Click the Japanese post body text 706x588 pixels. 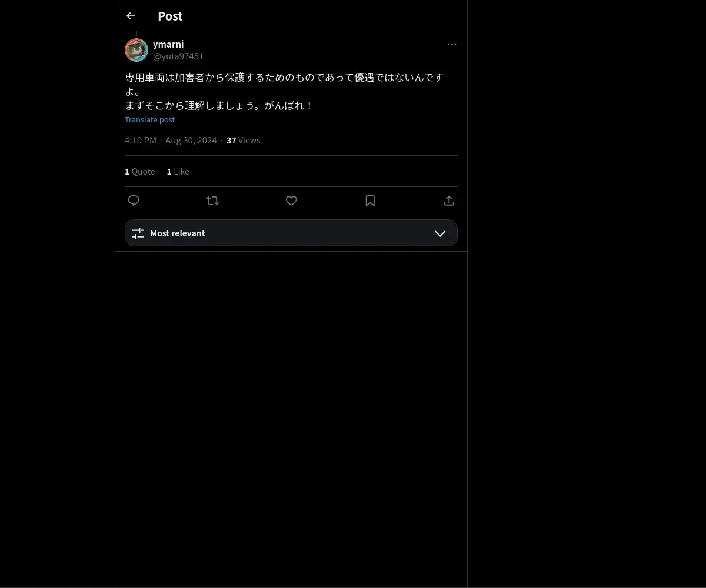[285, 92]
